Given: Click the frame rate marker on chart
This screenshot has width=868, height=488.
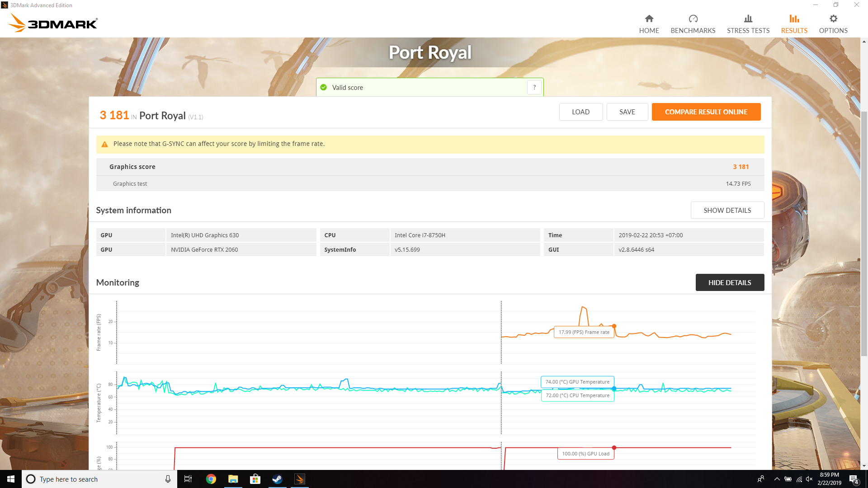Looking at the screenshot, I should 614,326.
